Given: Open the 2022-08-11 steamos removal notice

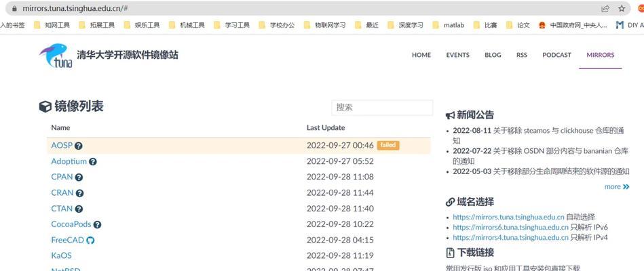Looking at the screenshot, I should 538,135.
